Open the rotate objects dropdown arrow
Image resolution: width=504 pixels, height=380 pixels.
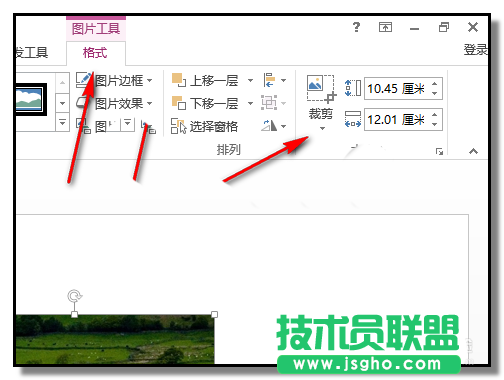click(x=283, y=126)
